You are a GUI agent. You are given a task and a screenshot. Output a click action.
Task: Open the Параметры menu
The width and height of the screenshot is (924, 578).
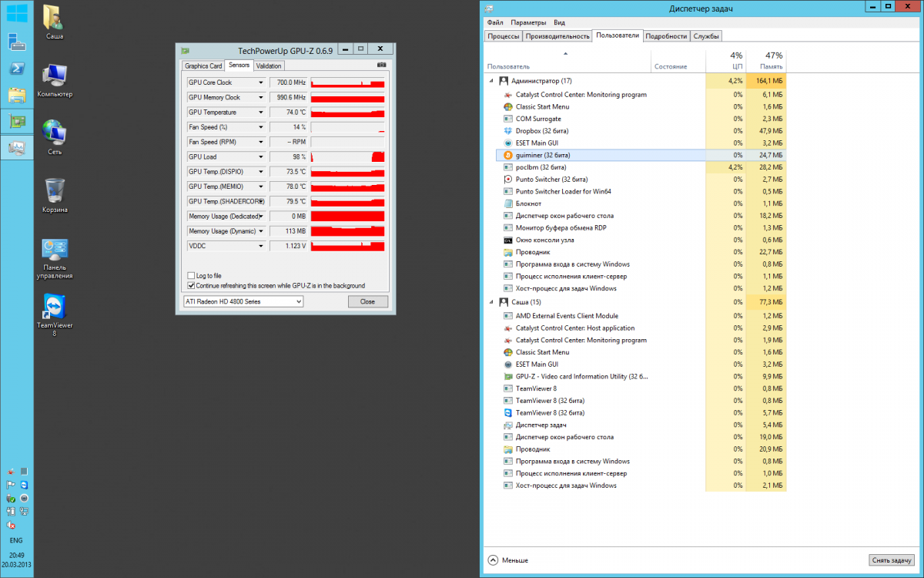click(527, 23)
